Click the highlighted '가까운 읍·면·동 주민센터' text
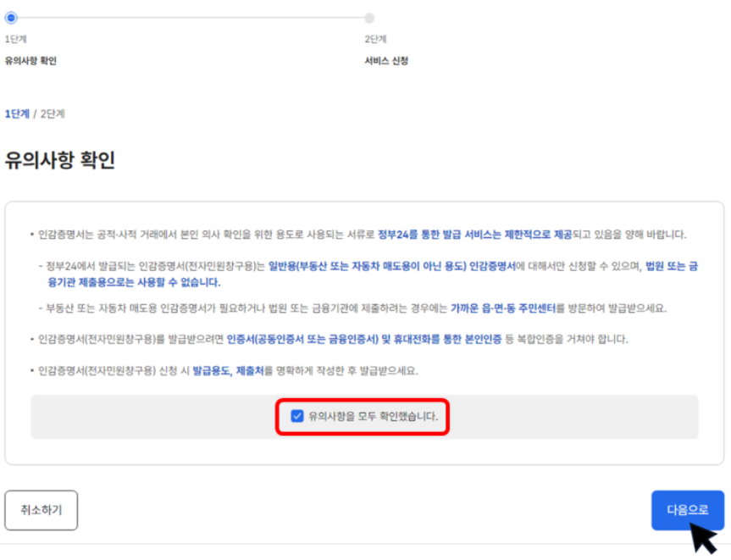Viewport: 731px width, 560px height. 503,308
